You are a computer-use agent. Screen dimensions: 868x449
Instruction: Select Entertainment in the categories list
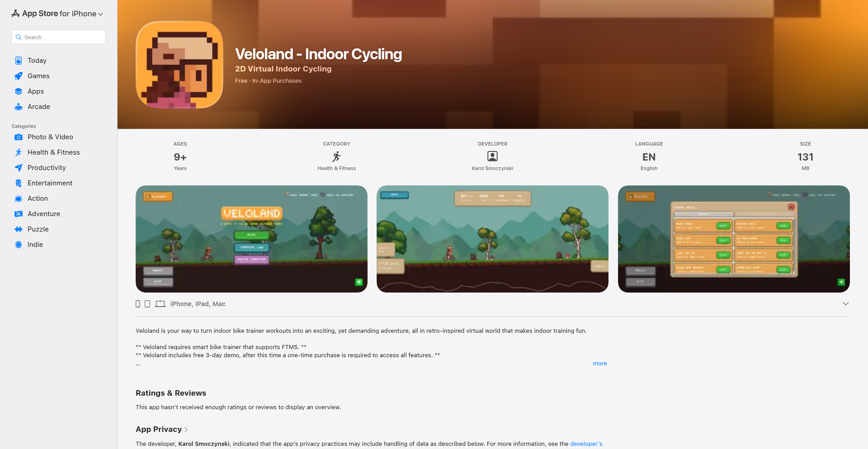pyautogui.click(x=50, y=183)
